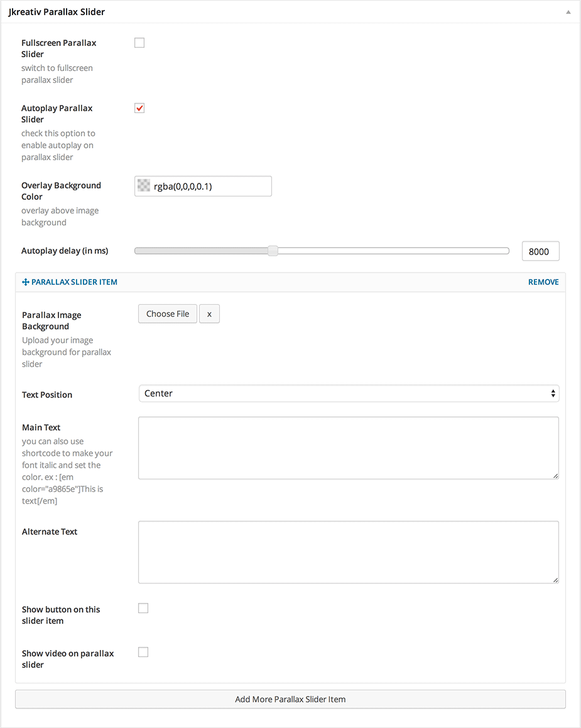The image size is (581, 728).
Task: Enable Fullscreen Parallax Slider checkbox
Action: [x=139, y=43]
